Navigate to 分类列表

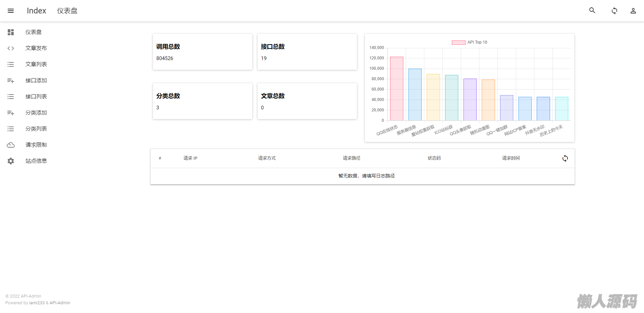(x=36, y=129)
